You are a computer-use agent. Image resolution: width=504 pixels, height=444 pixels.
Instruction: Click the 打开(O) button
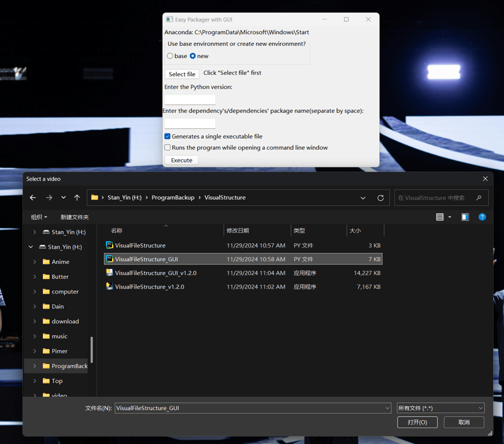(417, 422)
